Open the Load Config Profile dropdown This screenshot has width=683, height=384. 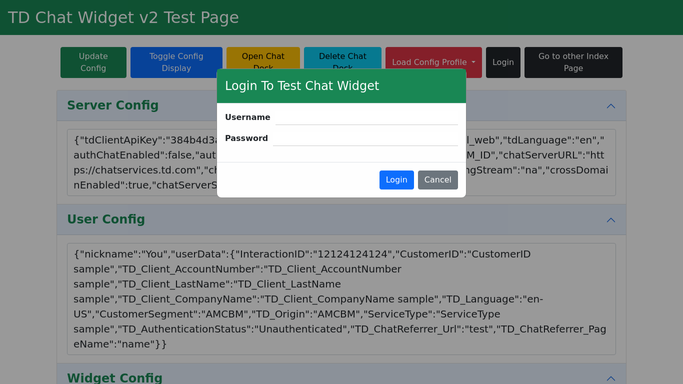pos(433,62)
